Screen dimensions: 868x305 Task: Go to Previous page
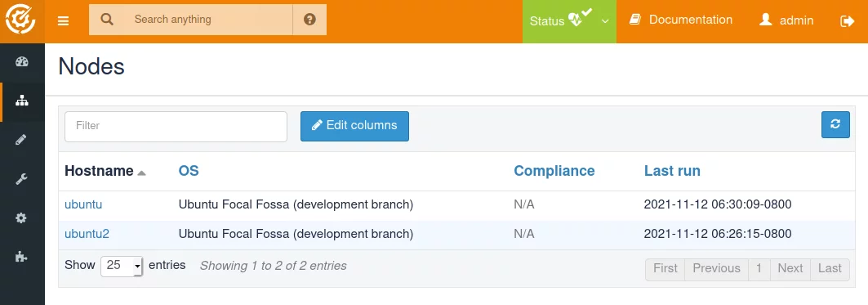(716, 269)
